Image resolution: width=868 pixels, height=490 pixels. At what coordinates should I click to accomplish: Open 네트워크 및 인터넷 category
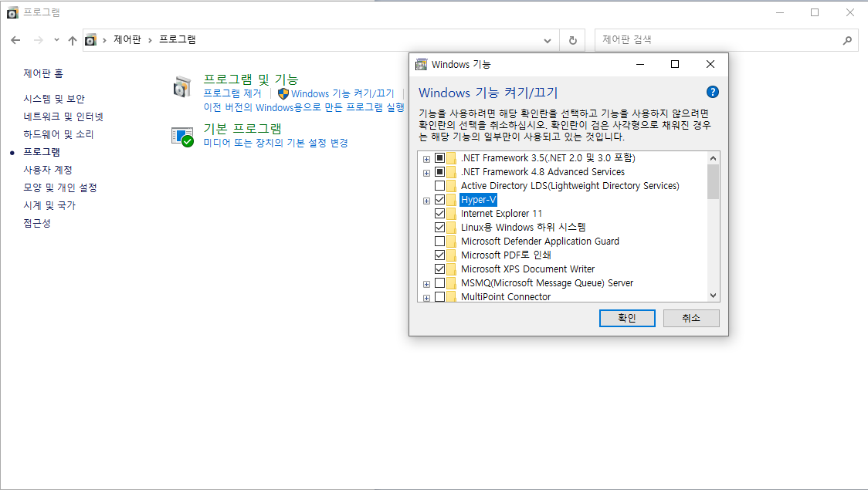[63, 117]
